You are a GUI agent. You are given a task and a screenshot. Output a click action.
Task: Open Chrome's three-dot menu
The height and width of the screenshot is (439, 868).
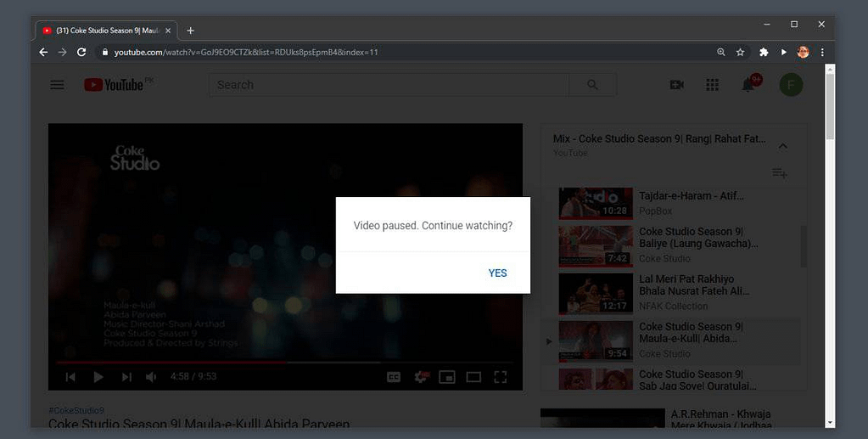pyautogui.click(x=822, y=52)
